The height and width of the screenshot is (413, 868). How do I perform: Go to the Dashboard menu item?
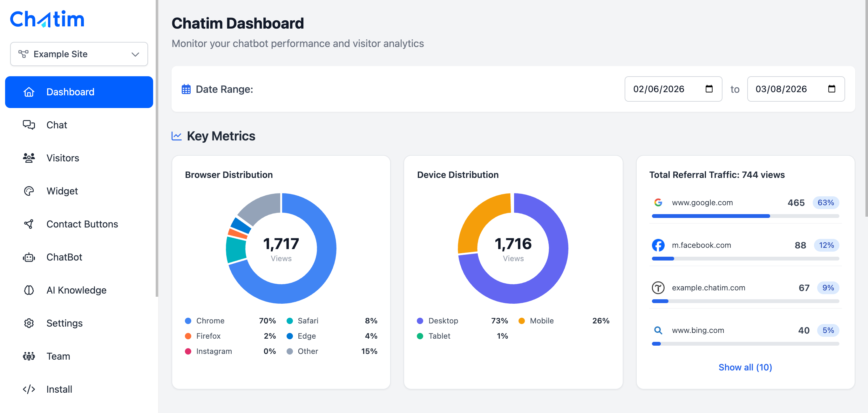coord(79,92)
